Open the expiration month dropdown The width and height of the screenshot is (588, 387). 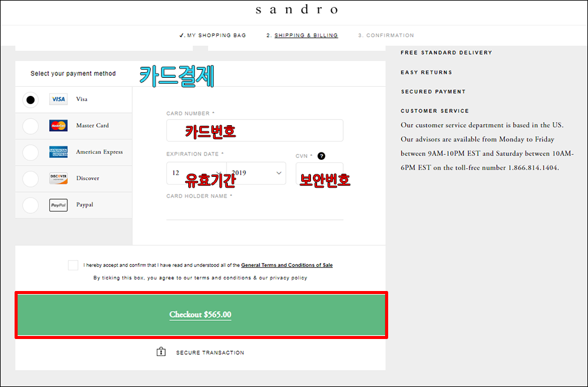coord(196,173)
